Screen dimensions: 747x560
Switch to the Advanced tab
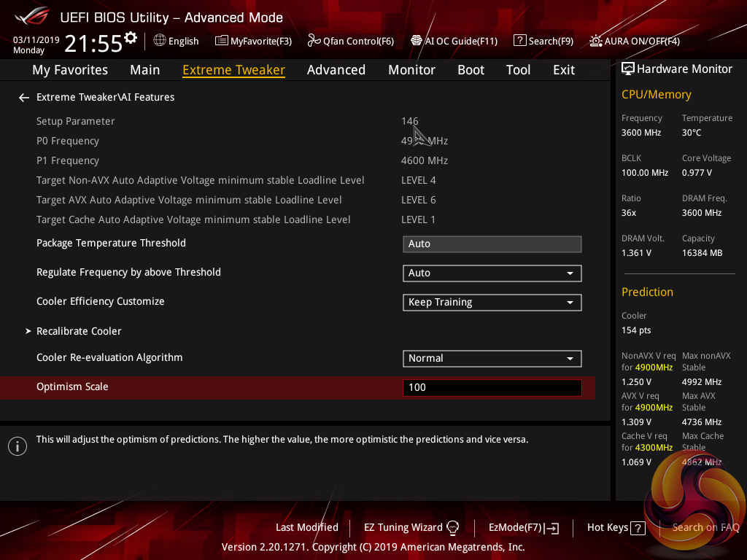coord(336,70)
